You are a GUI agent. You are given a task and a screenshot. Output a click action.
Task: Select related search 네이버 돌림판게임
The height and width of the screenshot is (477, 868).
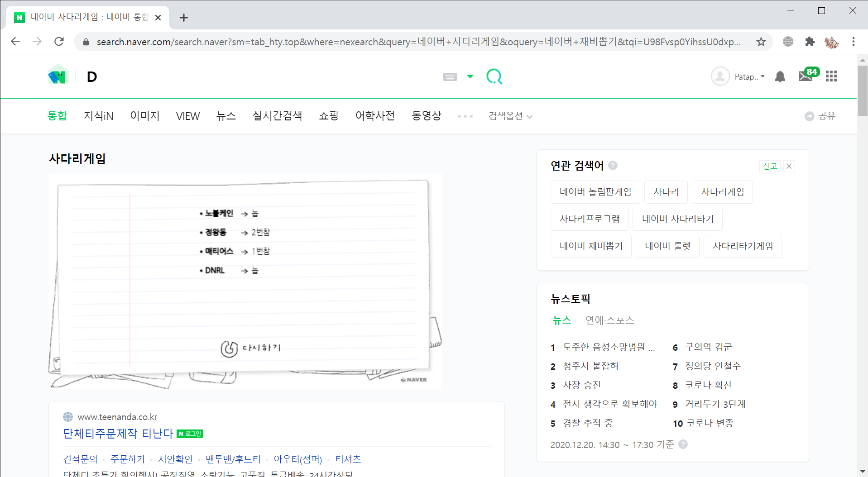tap(595, 192)
